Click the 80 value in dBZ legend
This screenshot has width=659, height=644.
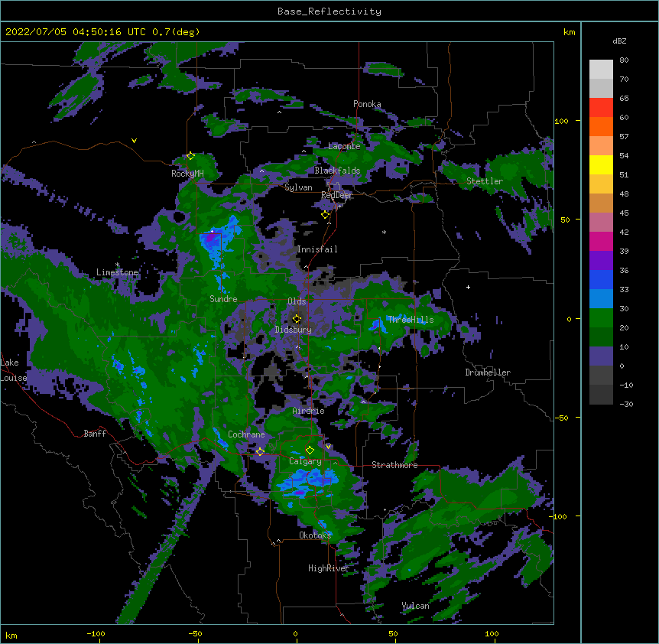coord(624,60)
